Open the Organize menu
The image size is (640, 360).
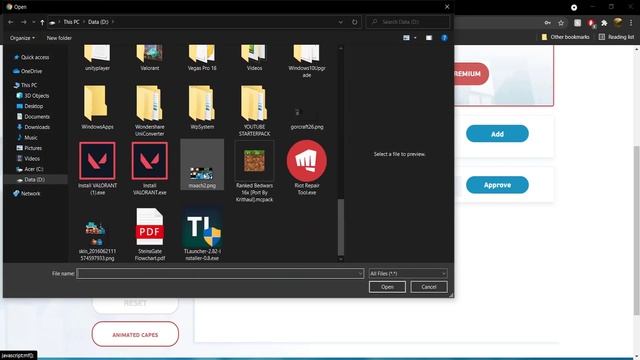click(x=22, y=38)
